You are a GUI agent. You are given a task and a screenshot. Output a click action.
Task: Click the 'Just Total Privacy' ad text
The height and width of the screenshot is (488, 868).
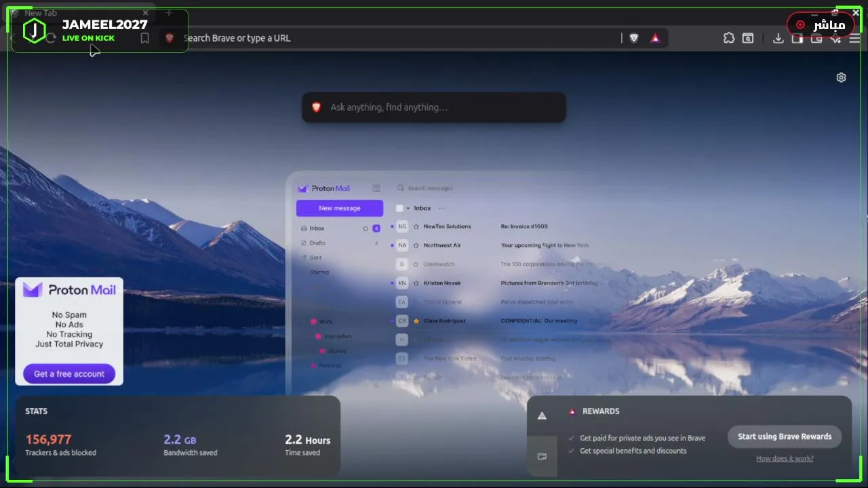[69, 344]
